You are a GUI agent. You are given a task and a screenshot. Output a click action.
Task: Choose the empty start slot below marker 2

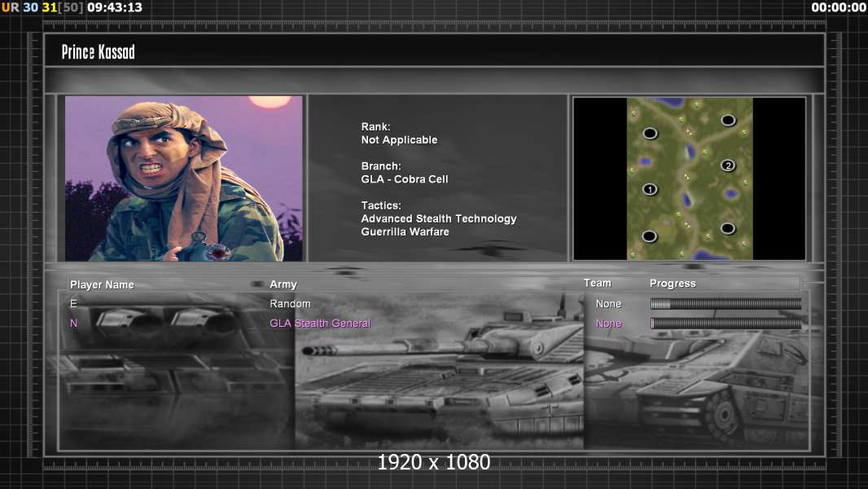pos(728,228)
